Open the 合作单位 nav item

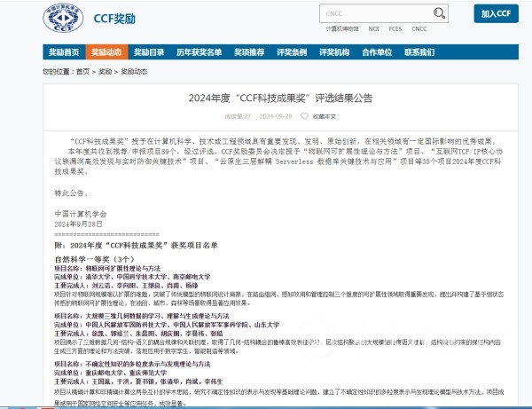coord(377,52)
